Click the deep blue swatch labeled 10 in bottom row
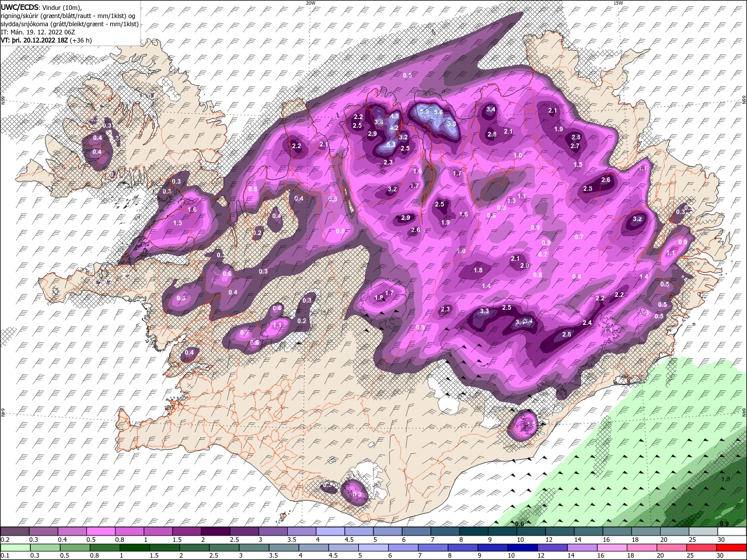The height and width of the screenshot is (560, 747). coord(523,547)
